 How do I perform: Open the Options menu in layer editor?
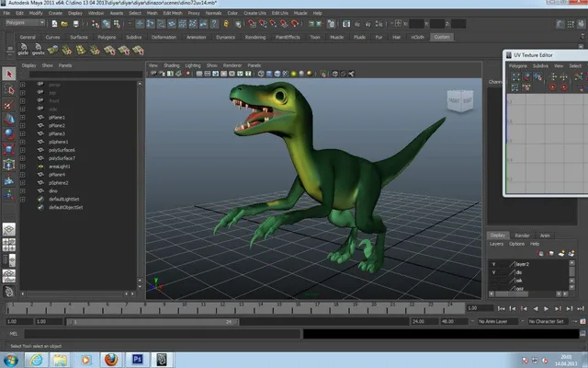coord(516,244)
